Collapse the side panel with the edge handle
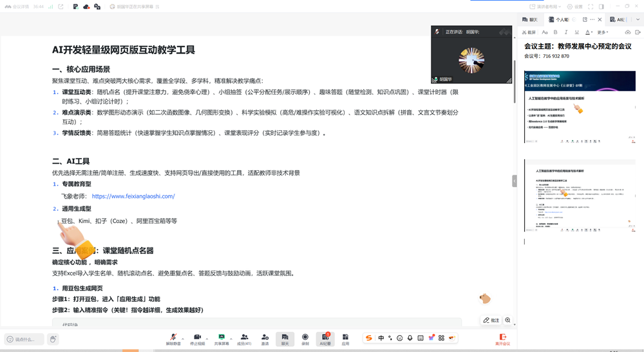The width and height of the screenshot is (644, 352). tap(514, 181)
